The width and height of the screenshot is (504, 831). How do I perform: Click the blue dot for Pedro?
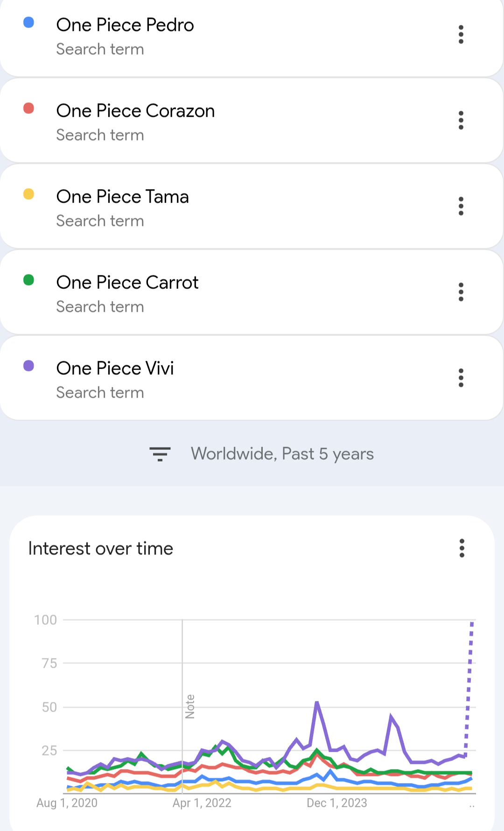tap(29, 22)
